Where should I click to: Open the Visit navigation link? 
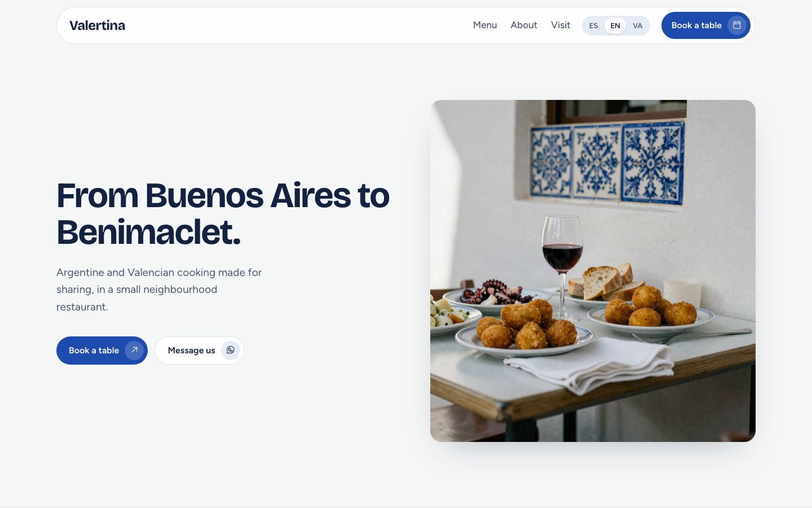pos(561,25)
